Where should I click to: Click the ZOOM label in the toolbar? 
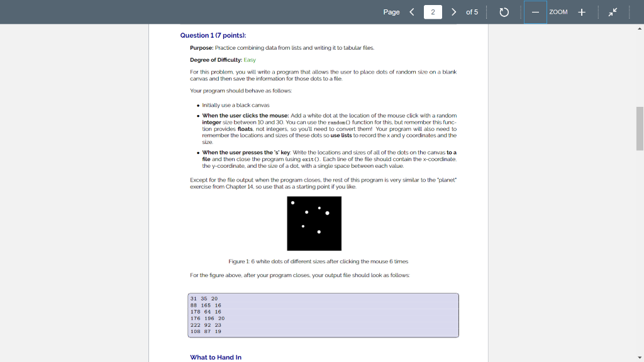tap(558, 11)
